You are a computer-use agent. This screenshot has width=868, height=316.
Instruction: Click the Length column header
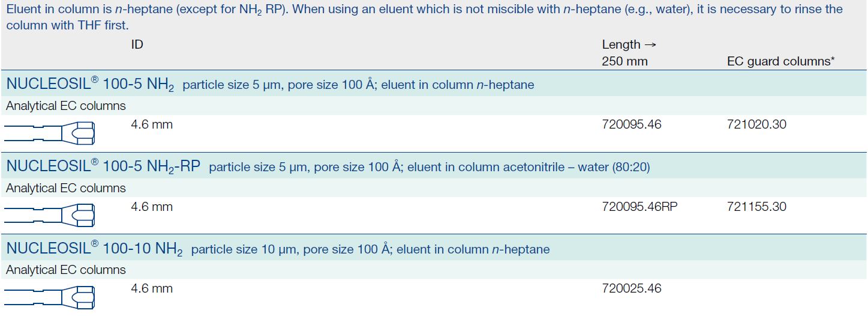click(x=621, y=44)
